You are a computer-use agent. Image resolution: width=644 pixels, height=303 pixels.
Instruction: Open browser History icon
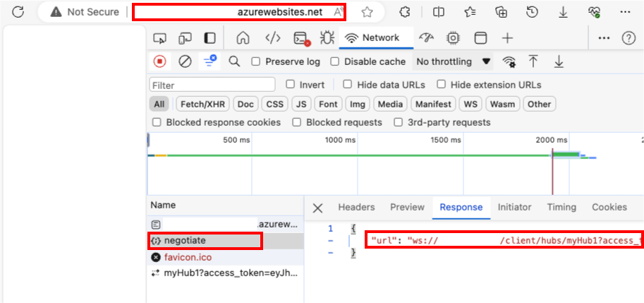point(533,12)
